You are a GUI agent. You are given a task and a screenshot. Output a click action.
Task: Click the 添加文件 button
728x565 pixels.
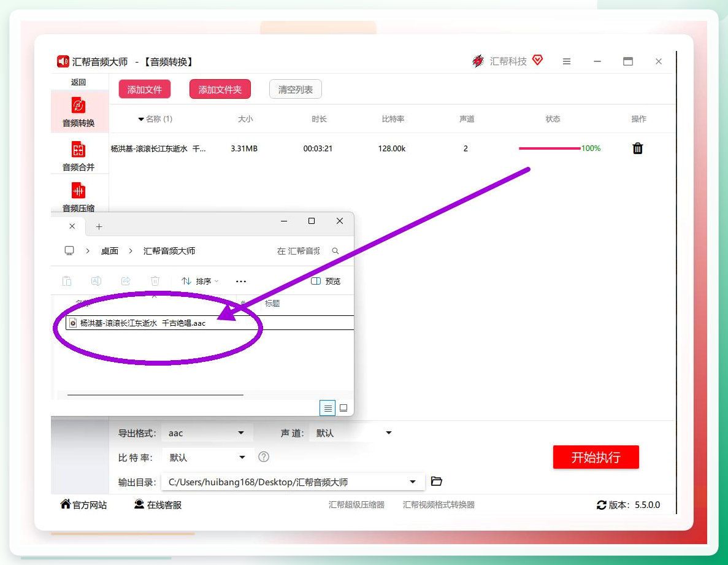[x=144, y=89]
